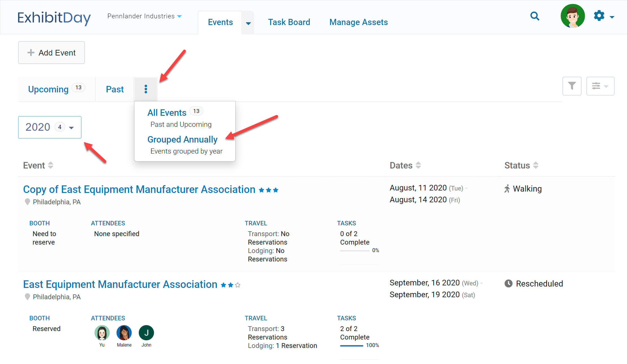
Task: Open the 2020 year selector dropdown
Action: pyautogui.click(x=50, y=127)
